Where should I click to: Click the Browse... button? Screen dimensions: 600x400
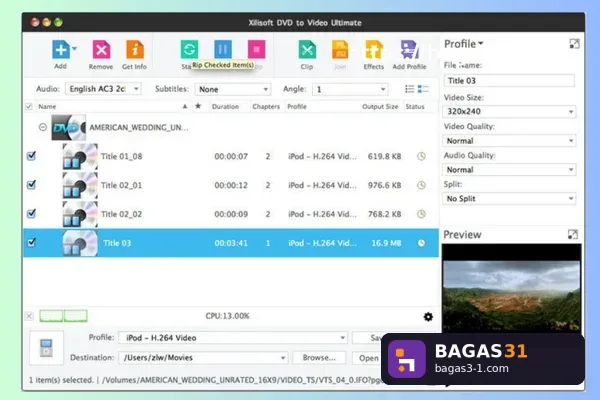(x=319, y=358)
